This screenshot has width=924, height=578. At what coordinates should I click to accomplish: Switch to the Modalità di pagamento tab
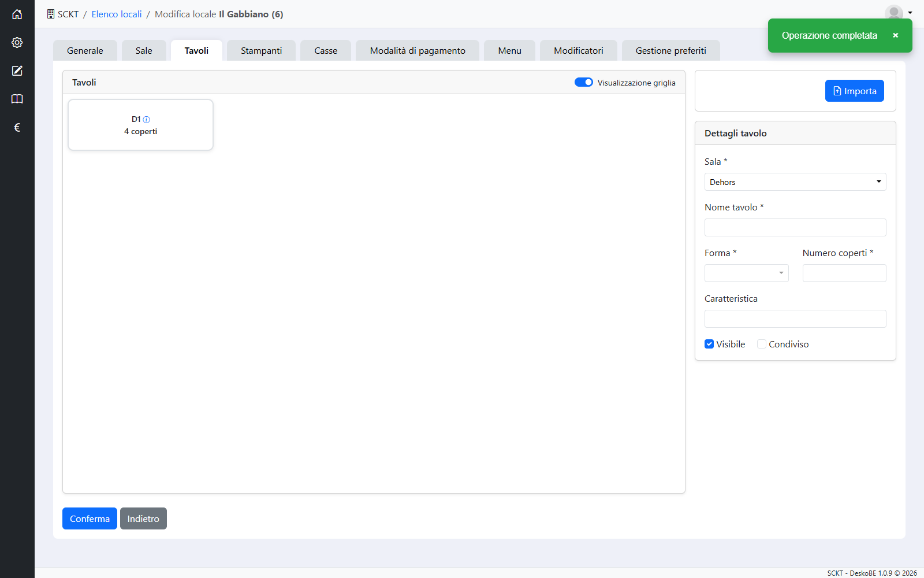(x=418, y=50)
